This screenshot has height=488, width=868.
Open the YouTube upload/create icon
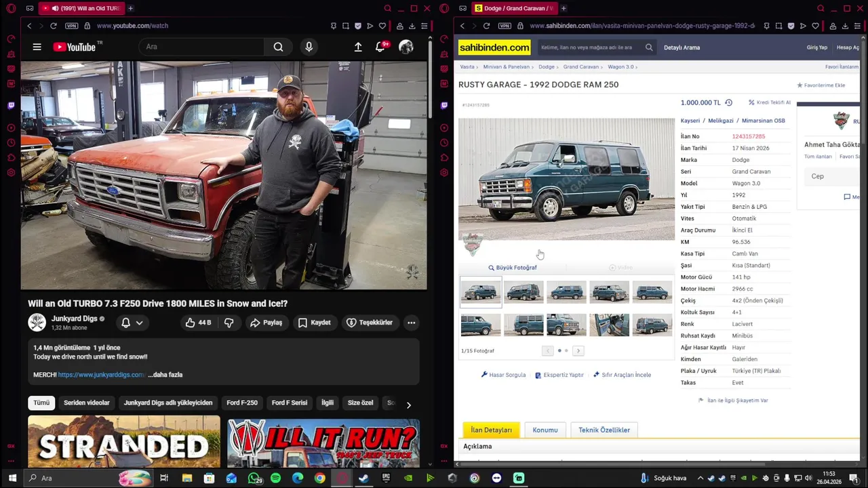coord(358,47)
